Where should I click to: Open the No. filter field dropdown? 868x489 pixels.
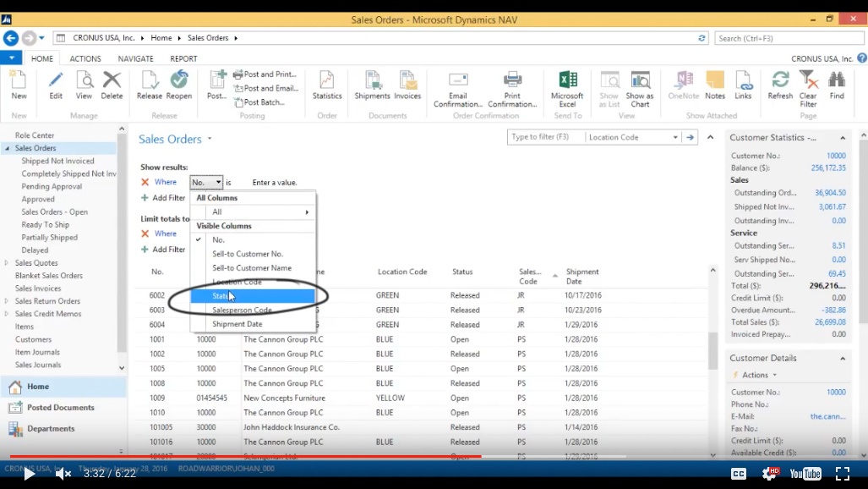[x=206, y=182]
